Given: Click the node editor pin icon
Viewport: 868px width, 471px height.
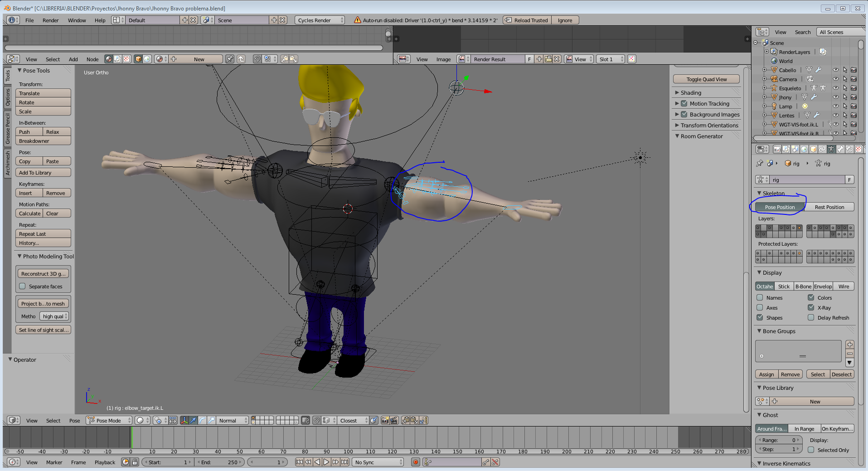Looking at the screenshot, I should (230, 59).
